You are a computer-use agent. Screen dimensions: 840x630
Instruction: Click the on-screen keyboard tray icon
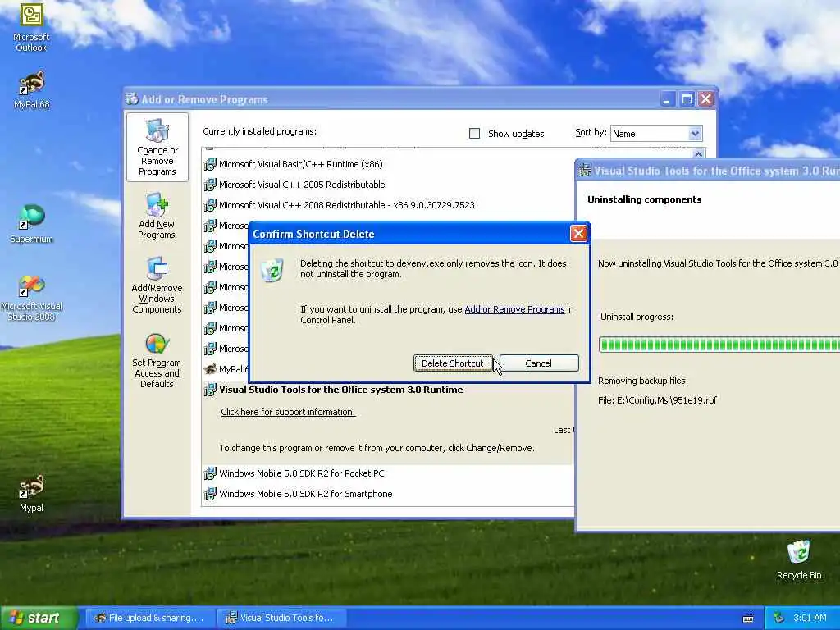point(748,619)
